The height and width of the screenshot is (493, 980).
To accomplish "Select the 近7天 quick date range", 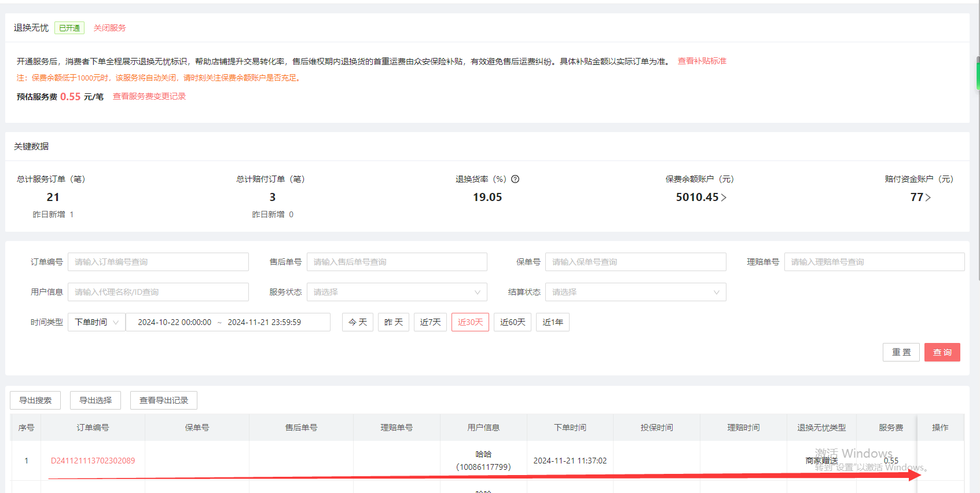I will (x=430, y=322).
